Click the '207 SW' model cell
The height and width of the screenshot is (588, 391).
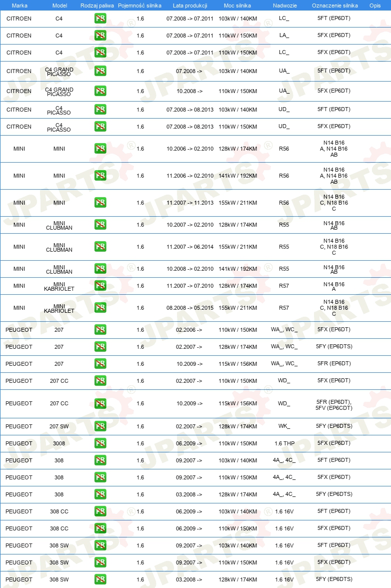point(59,426)
